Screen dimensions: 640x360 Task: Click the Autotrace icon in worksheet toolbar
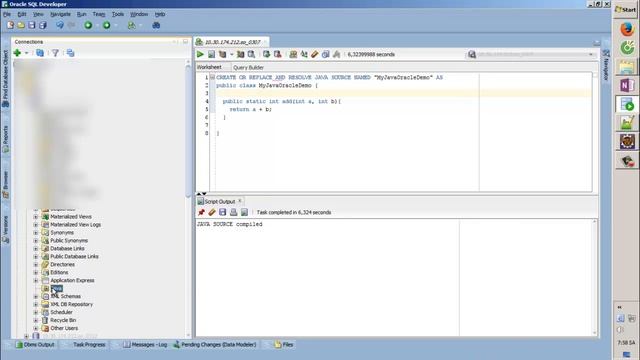click(240, 54)
